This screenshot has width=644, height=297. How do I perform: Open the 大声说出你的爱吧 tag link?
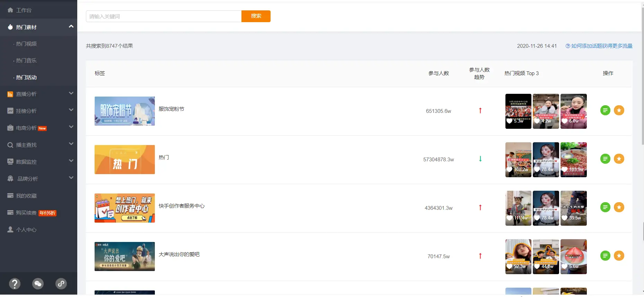(x=179, y=254)
